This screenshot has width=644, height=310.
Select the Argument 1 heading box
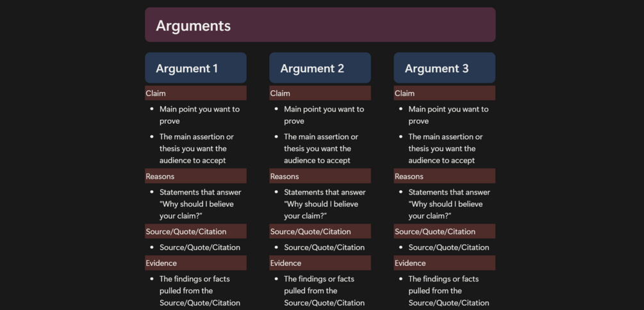[x=195, y=68]
